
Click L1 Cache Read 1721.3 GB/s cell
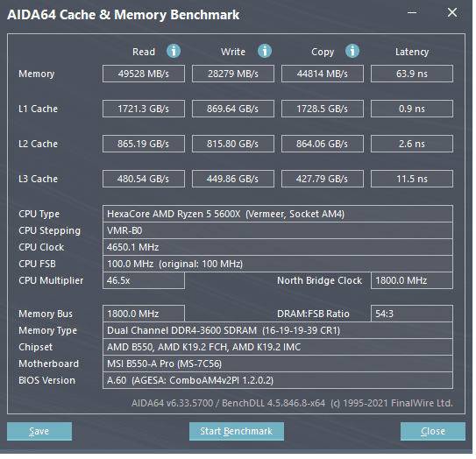[144, 109]
